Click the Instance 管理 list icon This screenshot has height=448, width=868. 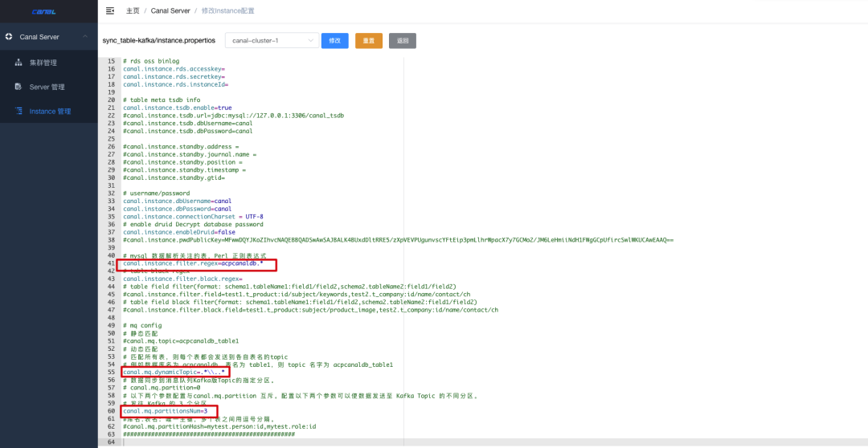[x=18, y=111]
